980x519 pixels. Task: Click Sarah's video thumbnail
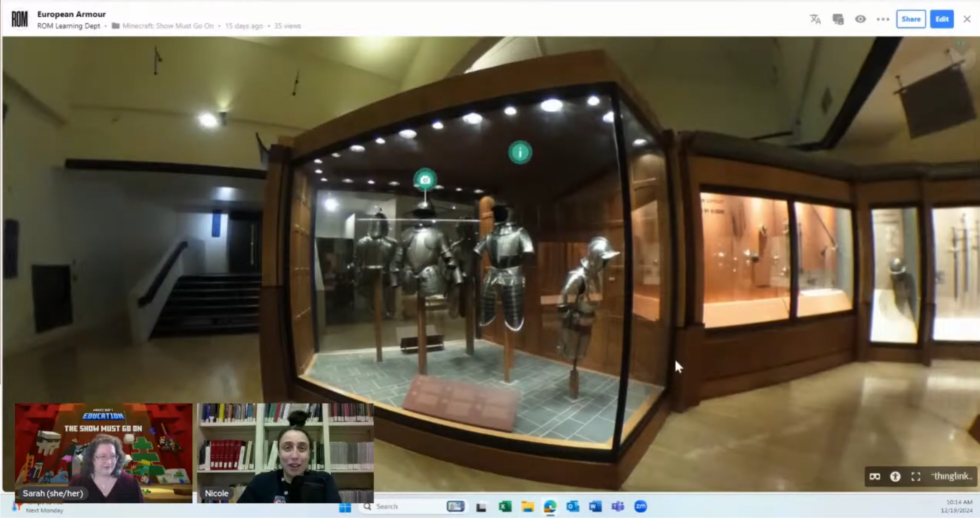[x=103, y=453]
